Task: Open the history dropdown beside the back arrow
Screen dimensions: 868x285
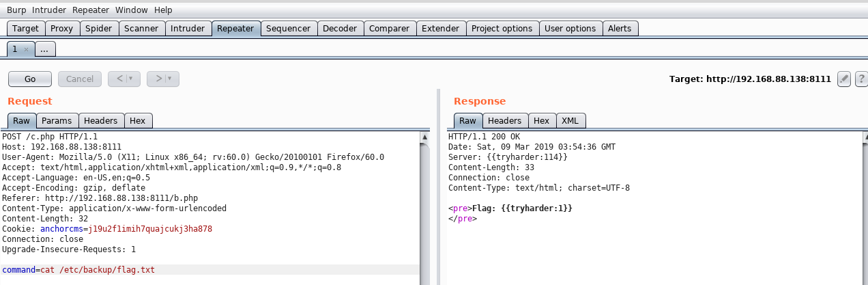Action: 130,79
